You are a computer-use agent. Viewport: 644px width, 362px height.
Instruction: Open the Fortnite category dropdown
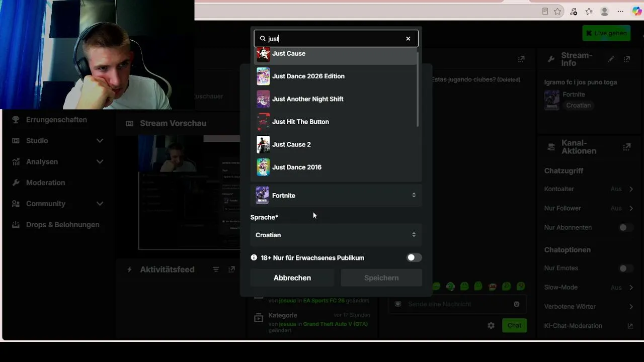tap(336, 195)
